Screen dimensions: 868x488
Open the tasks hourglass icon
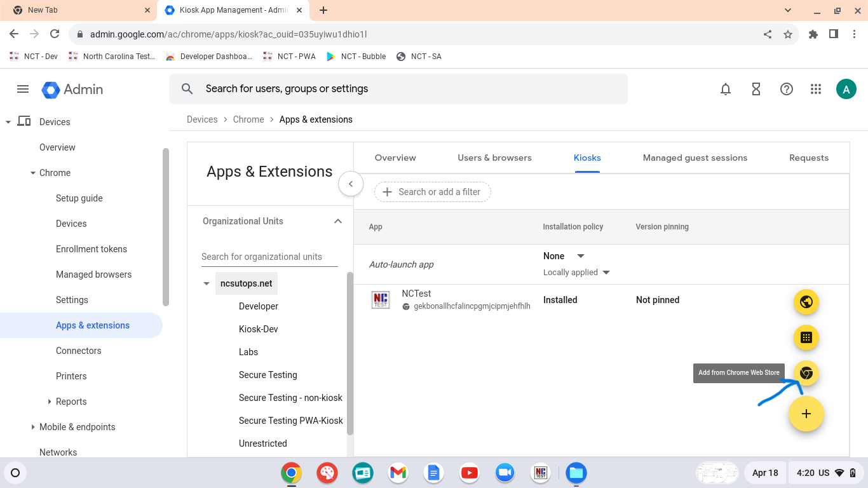coord(756,90)
